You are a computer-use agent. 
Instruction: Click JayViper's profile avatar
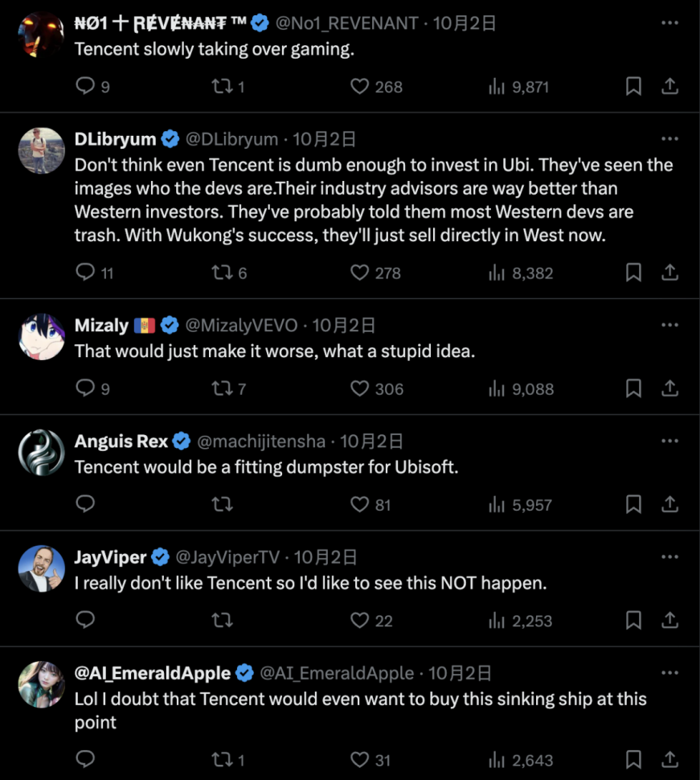pos(41,568)
